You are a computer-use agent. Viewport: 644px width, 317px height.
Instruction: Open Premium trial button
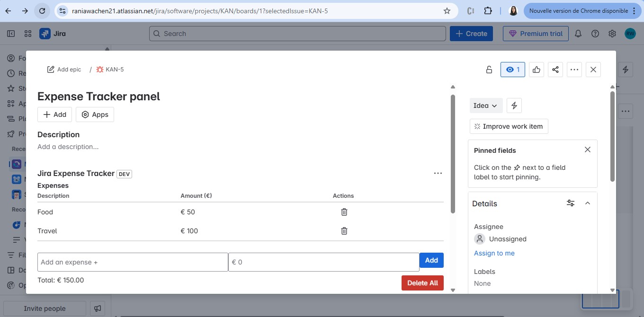point(536,34)
